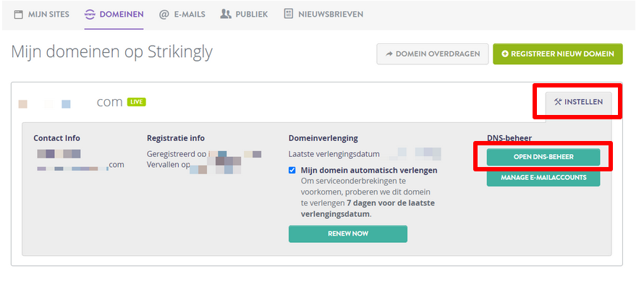This screenshot has height=282, width=644.
Task: Click the Mijn domeinen op Strikingly heading
Action: (111, 53)
